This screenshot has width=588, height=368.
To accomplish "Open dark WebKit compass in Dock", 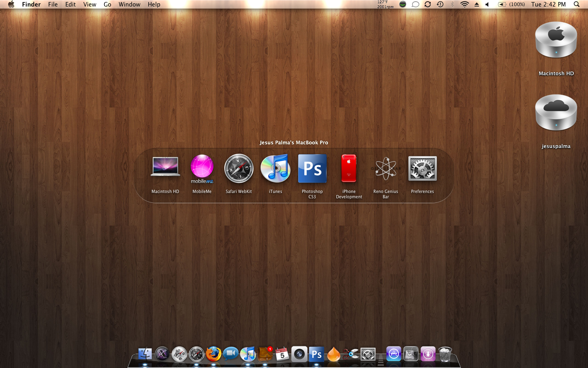I will 196,354.
